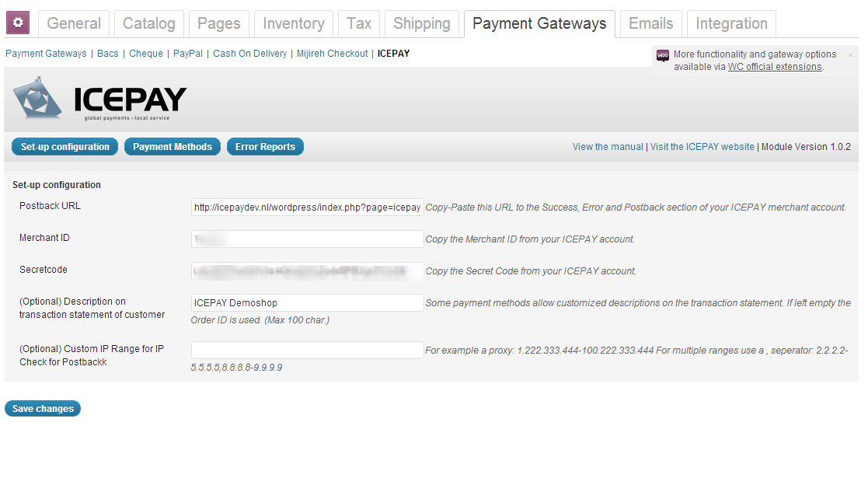The height and width of the screenshot is (485, 868).
Task: Open the Catalog tab
Action: (x=149, y=23)
